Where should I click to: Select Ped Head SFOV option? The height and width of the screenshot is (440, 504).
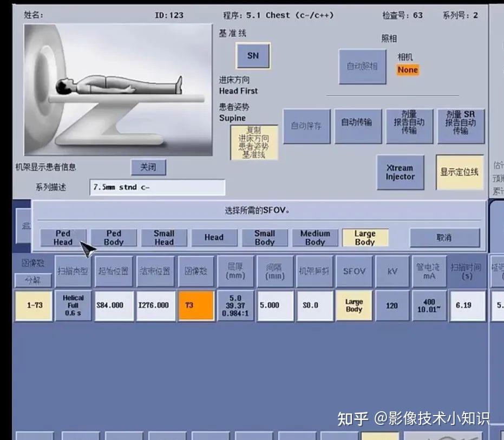63,237
